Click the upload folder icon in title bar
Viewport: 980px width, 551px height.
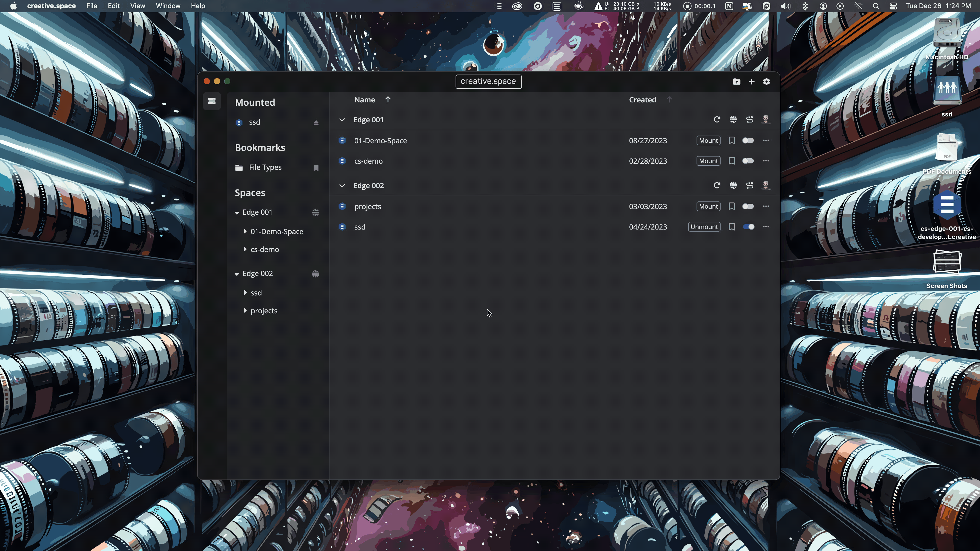click(x=736, y=82)
